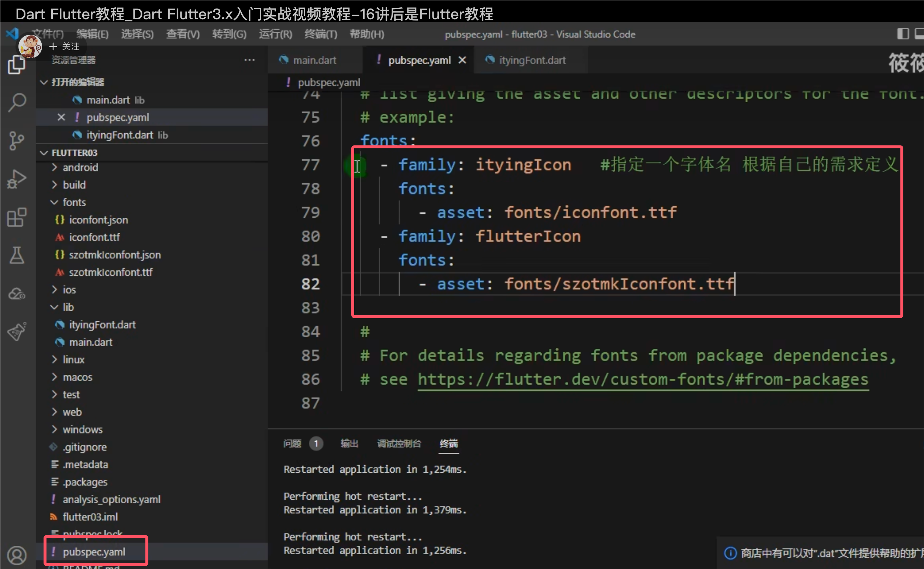Image resolution: width=924 pixels, height=569 pixels.
Task: Switch to the ityingFont.dart editor tab
Action: point(532,60)
